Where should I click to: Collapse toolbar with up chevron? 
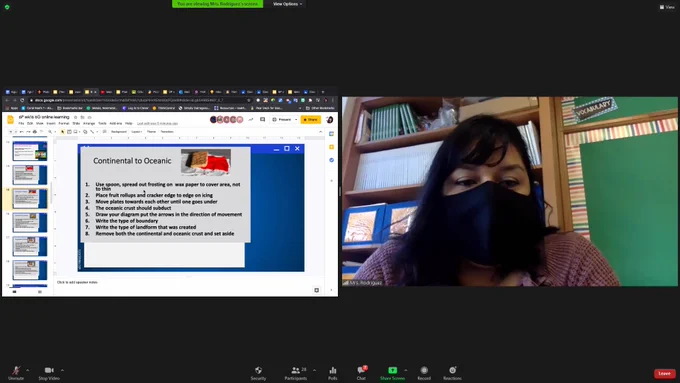click(320, 131)
